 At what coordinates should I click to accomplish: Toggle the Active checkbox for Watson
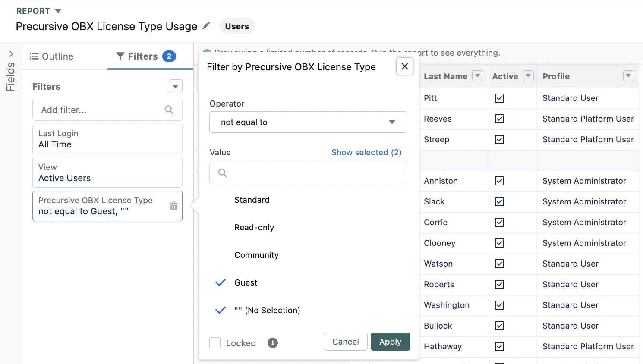[x=499, y=264]
